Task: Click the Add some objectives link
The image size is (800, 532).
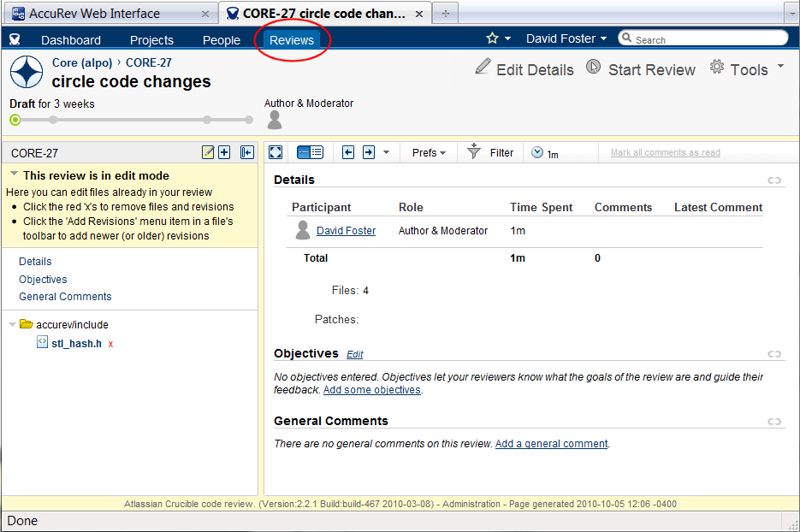Action: 372,390
